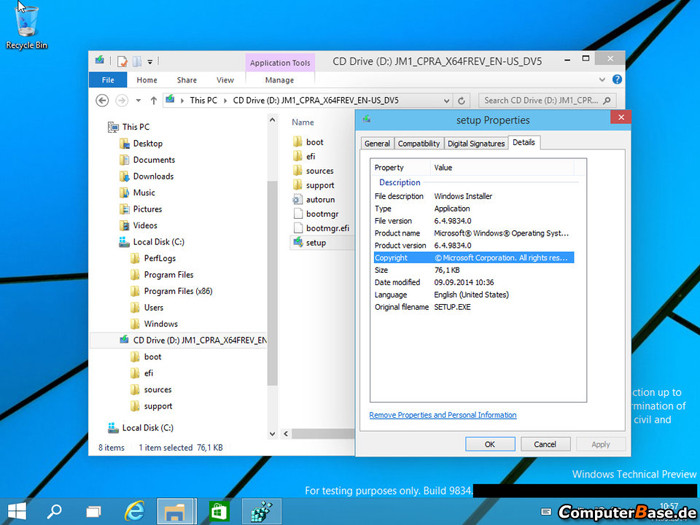
Task: Open the View ribbon tab
Action: click(225, 80)
